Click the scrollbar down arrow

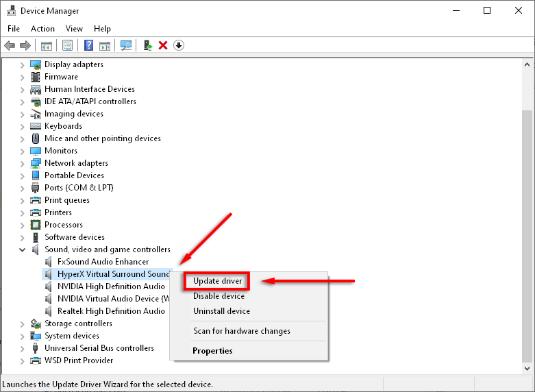pyautogui.click(x=527, y=369)
